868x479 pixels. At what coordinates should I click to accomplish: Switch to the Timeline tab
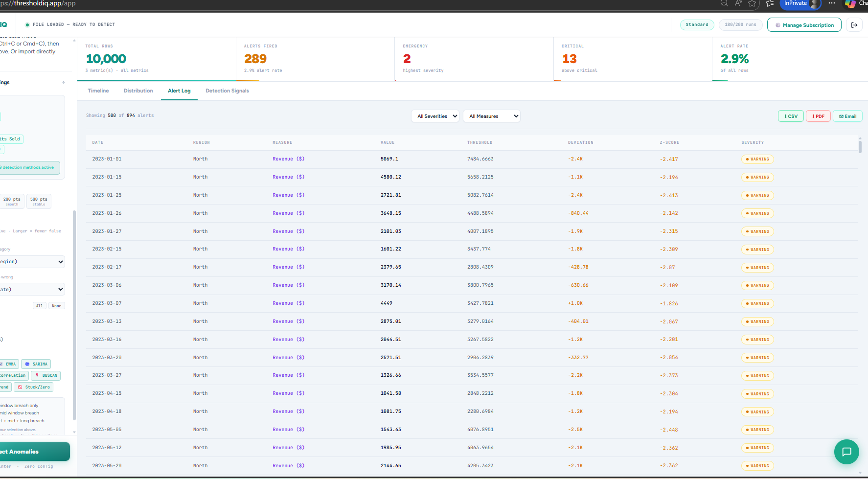point(98,91)
